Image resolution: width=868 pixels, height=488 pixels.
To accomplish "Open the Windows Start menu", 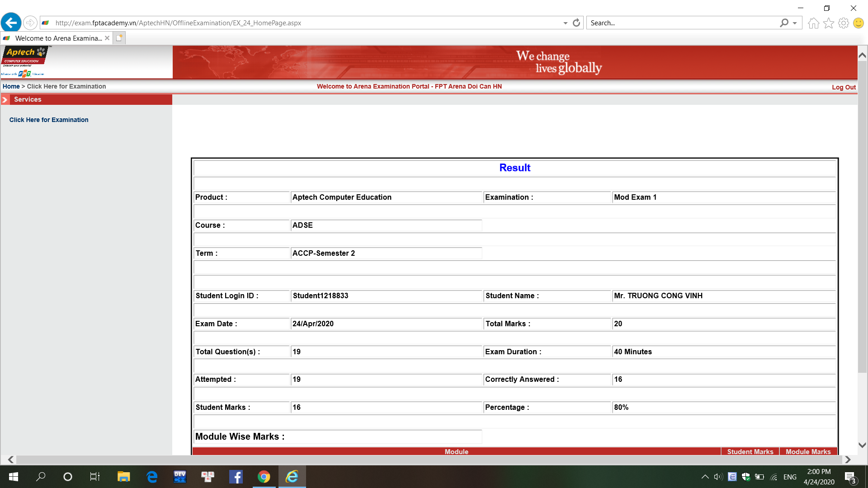I will click(x=14, y=477).
